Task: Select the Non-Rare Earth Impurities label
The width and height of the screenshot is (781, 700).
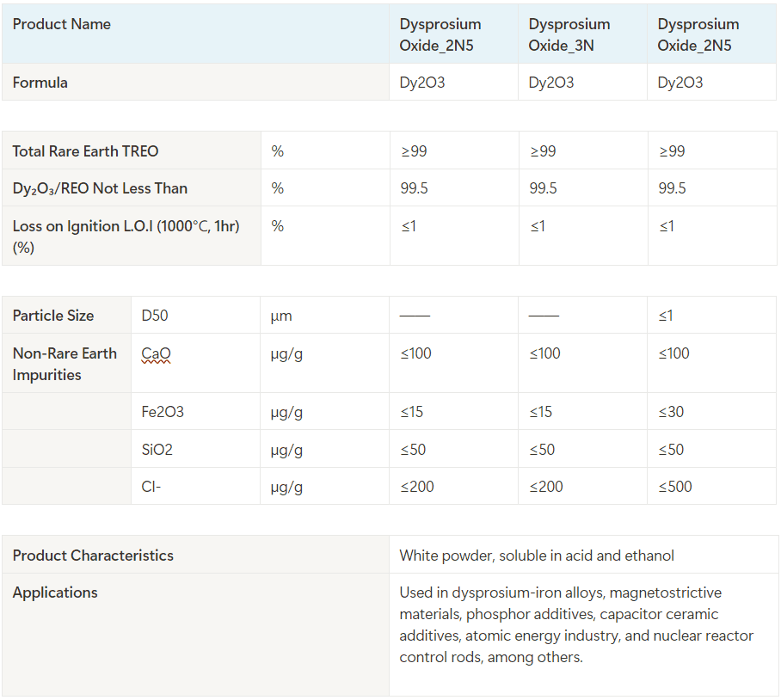Action: pyautogui.click(x=65, y=364)
